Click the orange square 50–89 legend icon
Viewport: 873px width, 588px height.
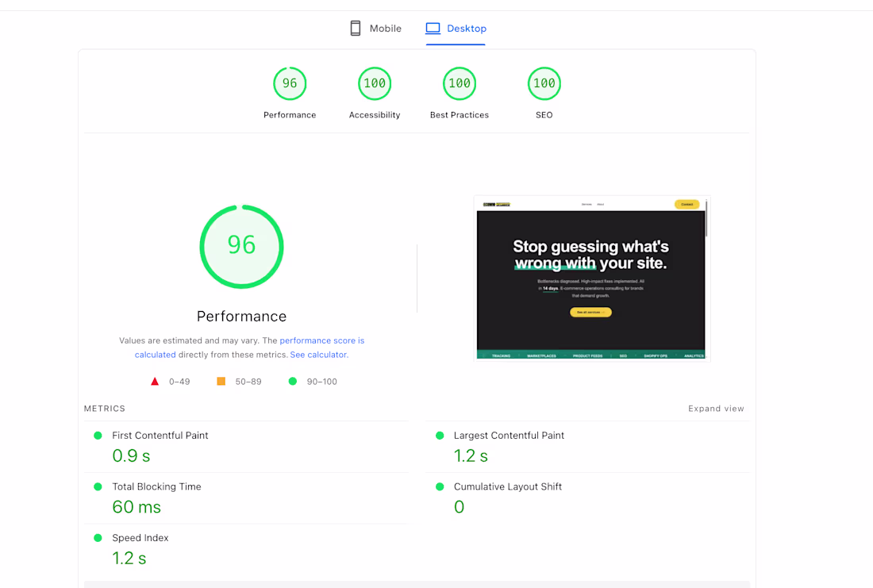(221, 382)
